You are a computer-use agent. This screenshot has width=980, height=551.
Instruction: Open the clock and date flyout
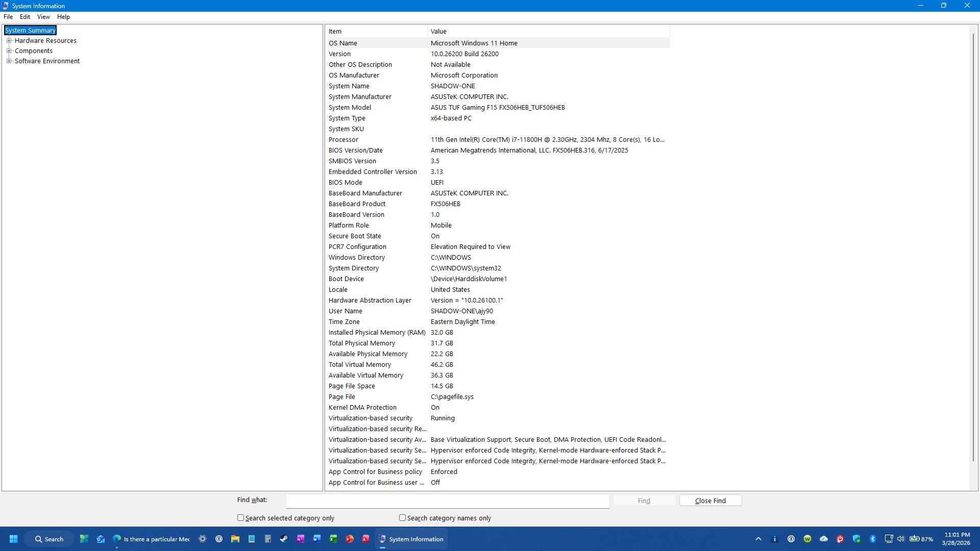point(957,539)
